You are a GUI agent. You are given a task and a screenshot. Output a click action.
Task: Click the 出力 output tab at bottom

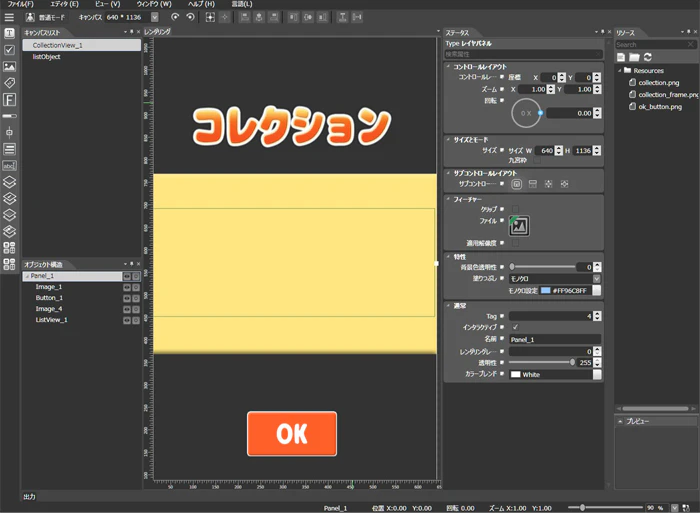pyautogui.click(x=29, y=496)
